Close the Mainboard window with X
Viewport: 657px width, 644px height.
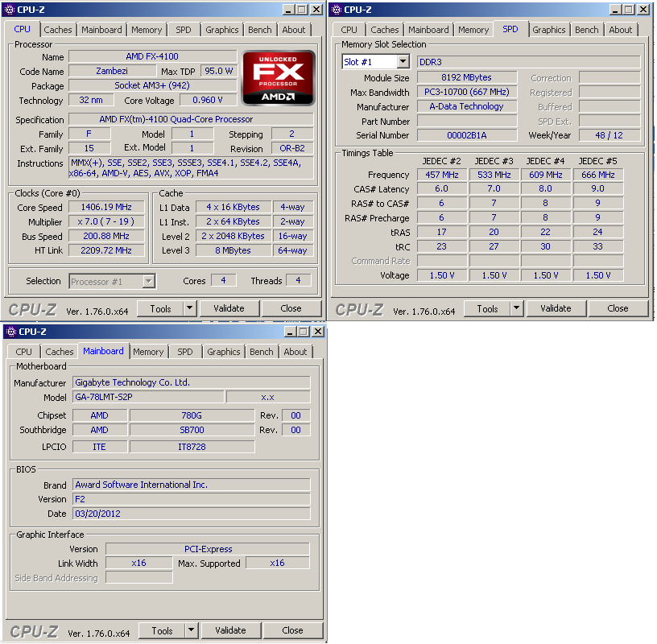(318, 332)
